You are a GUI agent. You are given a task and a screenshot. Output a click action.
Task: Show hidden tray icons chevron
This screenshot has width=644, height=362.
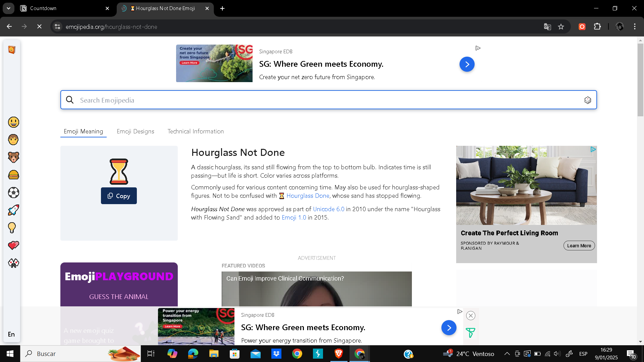507,354
